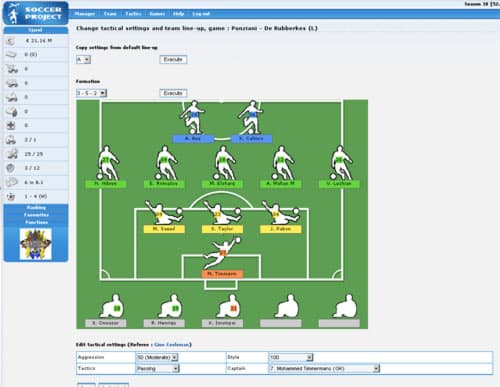Click Execute button for Formation

coord(173,93)
